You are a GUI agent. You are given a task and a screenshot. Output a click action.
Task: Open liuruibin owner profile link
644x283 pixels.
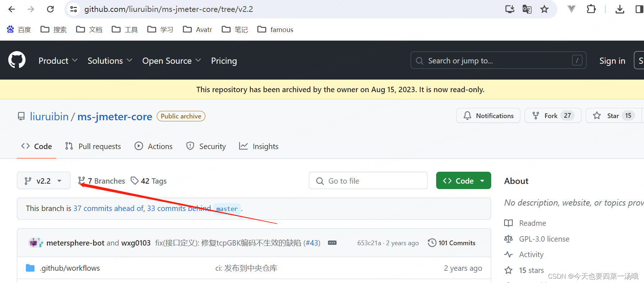[x=49, y=116]
